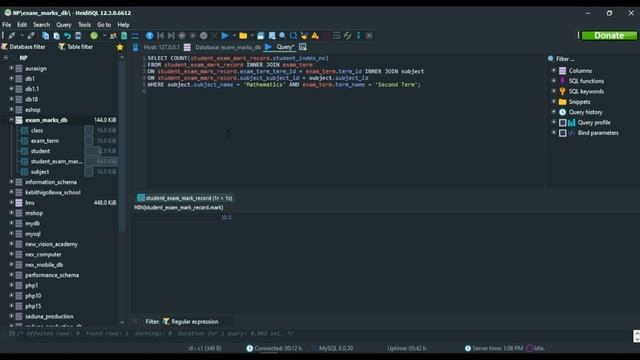Click the database tree vertical scrollbar
Screen dimensions: 640x360
122,147
